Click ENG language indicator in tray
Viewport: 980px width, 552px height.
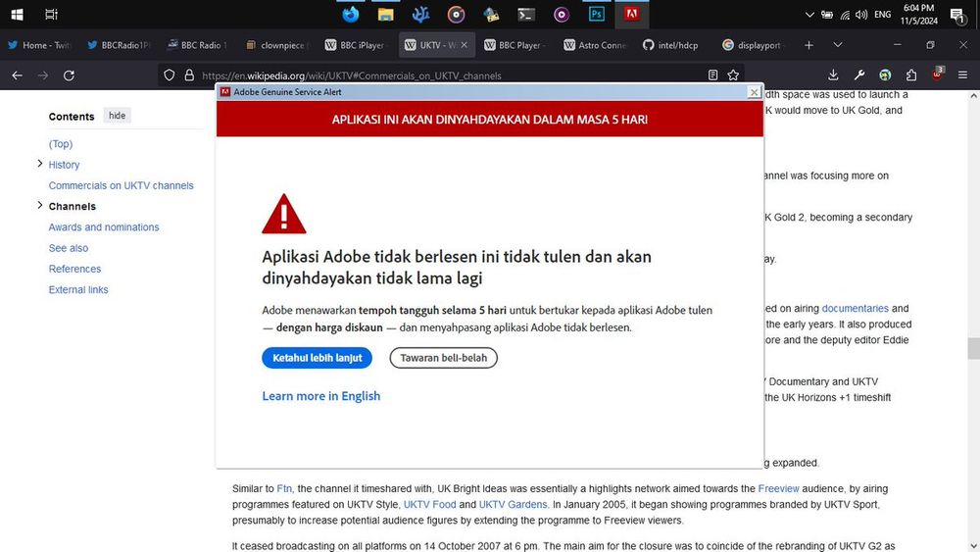point(883,15)
